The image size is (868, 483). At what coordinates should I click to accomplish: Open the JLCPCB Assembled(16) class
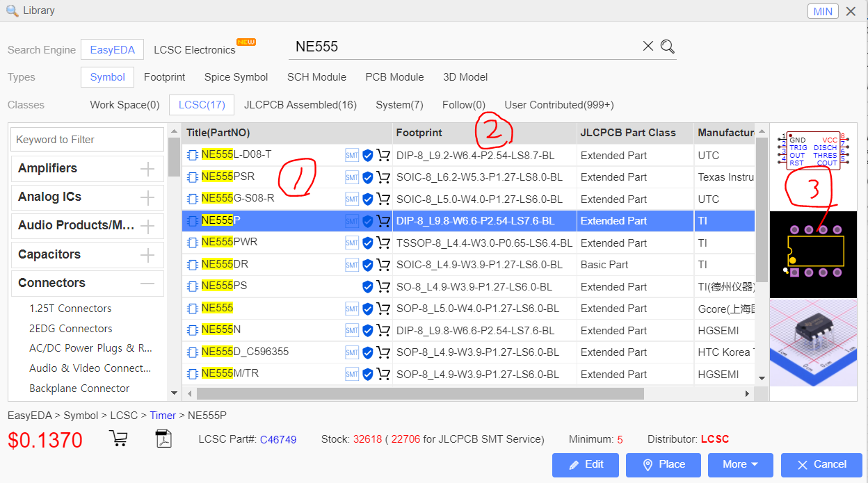[300, 105]
